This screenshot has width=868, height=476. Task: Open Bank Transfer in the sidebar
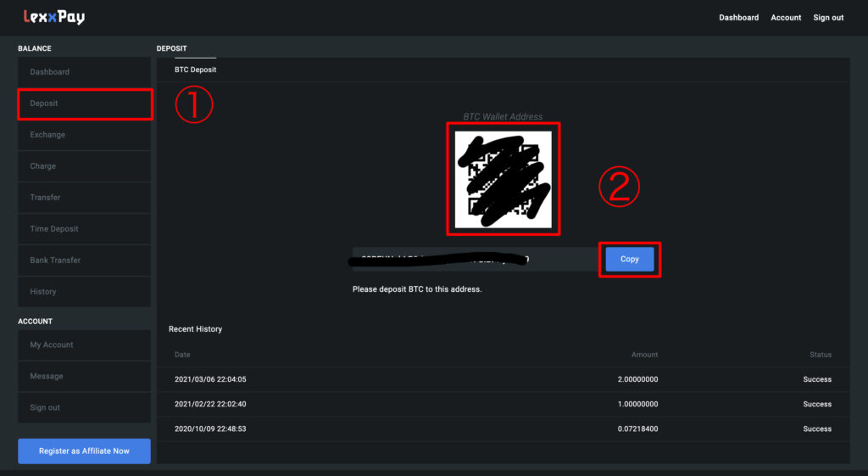point(84,260)
